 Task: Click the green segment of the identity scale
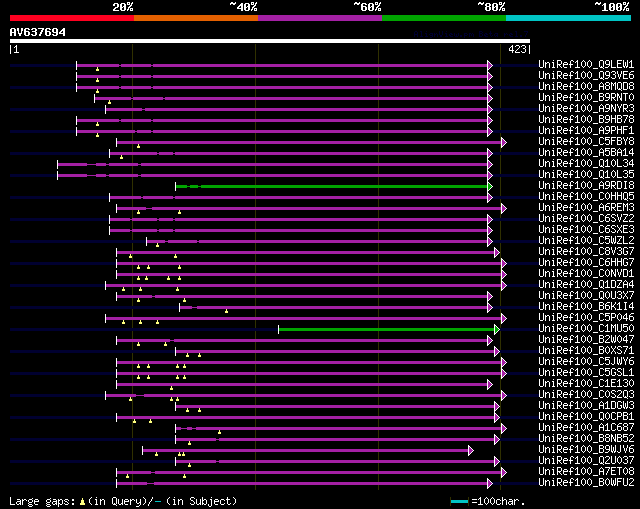tap(444, 18)
